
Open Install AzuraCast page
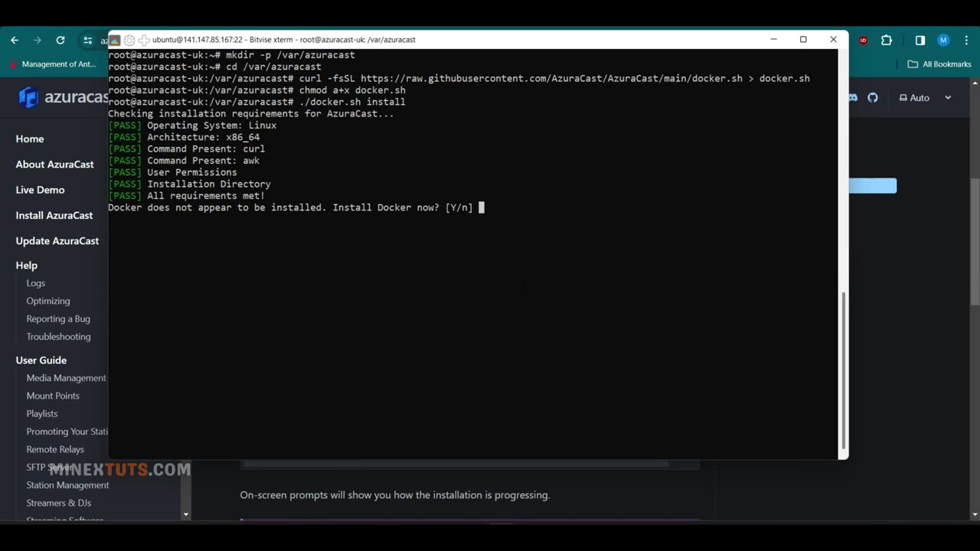point(54,215)
